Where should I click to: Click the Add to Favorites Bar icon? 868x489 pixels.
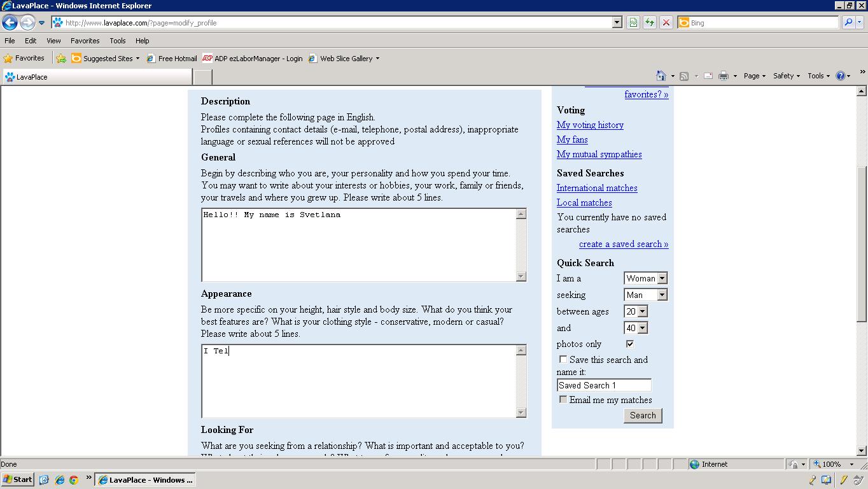pyautogui.click(x=61, y=58)
